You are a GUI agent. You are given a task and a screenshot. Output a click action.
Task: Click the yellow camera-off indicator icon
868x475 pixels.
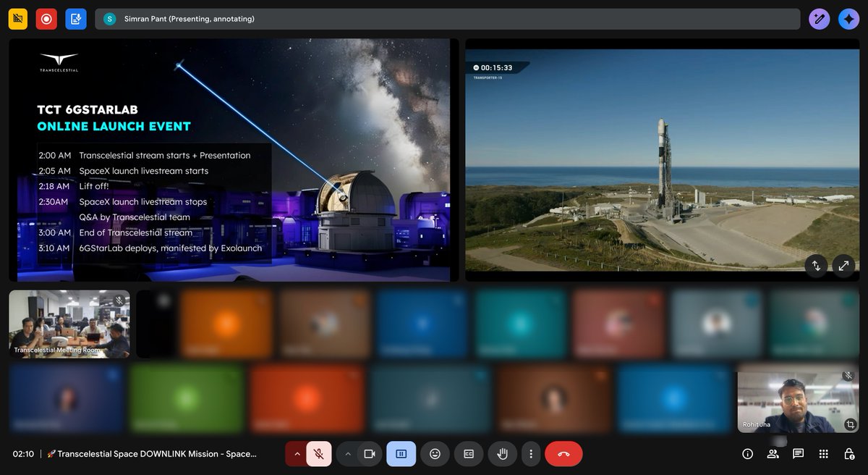pyautogui.click(x=18, y=19)
